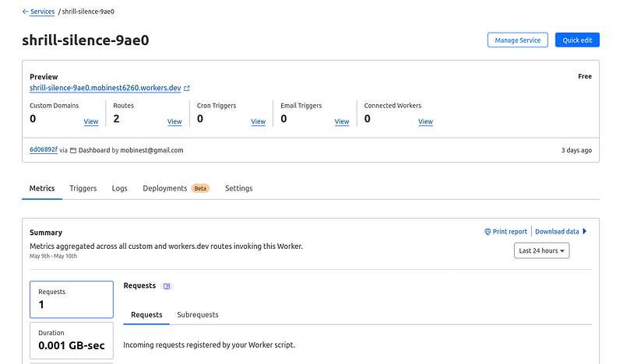Viewport: 623px width, 364px height.
Task: Click the back arrow icon beside Services
Action: tap(25, 12)
